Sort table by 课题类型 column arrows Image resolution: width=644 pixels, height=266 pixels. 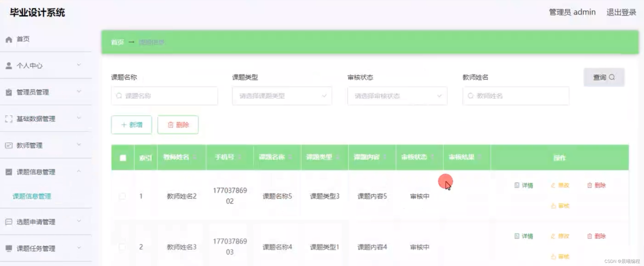[x=337, y=157]
